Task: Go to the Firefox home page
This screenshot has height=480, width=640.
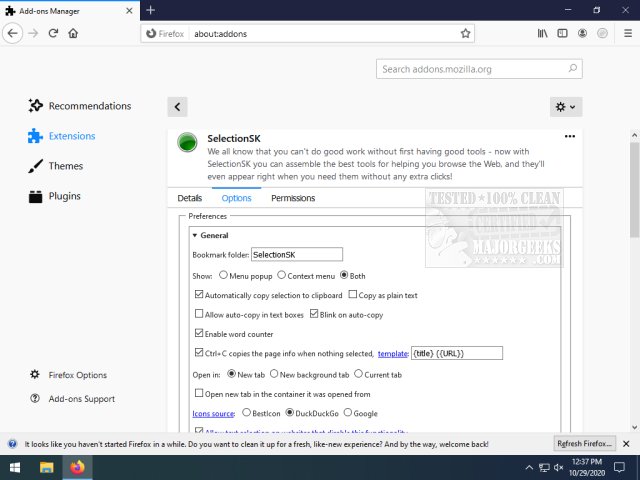Action: [73, 33]
